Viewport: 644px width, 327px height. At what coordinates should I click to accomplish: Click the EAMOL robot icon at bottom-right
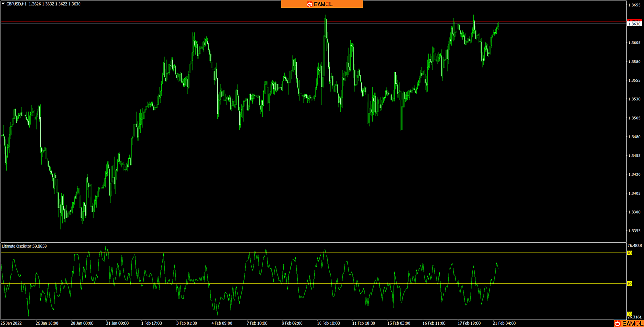[x=617, y=324]
